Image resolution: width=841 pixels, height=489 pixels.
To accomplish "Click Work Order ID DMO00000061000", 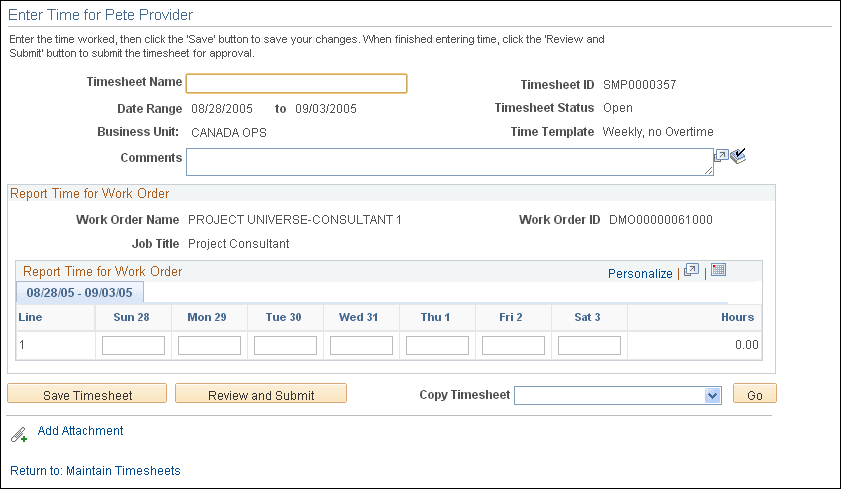I will [x=661, y=220].
